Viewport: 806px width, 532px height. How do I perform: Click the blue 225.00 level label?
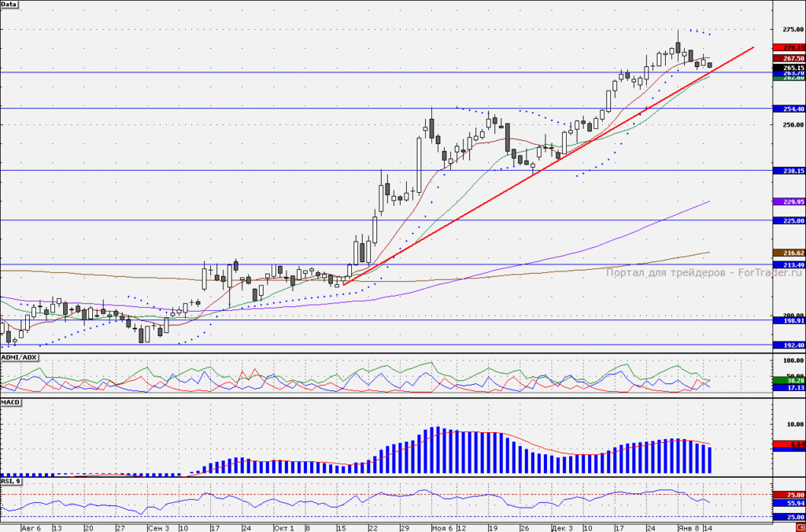(789, 221)
